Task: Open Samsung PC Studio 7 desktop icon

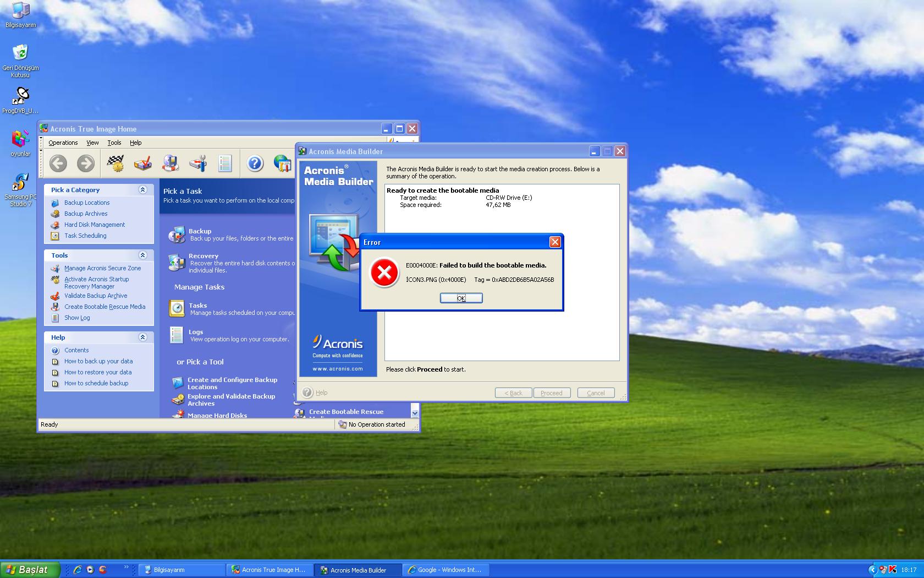Action: (20, 190)
